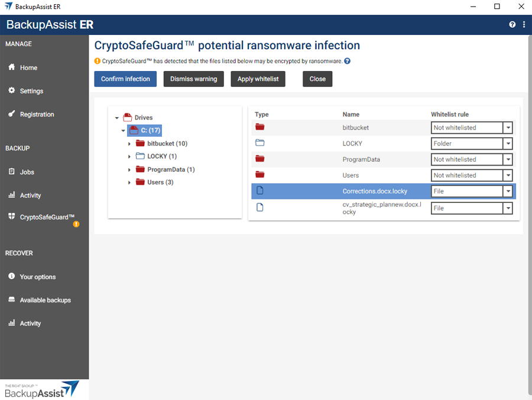532x400 pixels.
Task: Click the Jobs clipboard icon in sidebar
Action: (12, 172)
